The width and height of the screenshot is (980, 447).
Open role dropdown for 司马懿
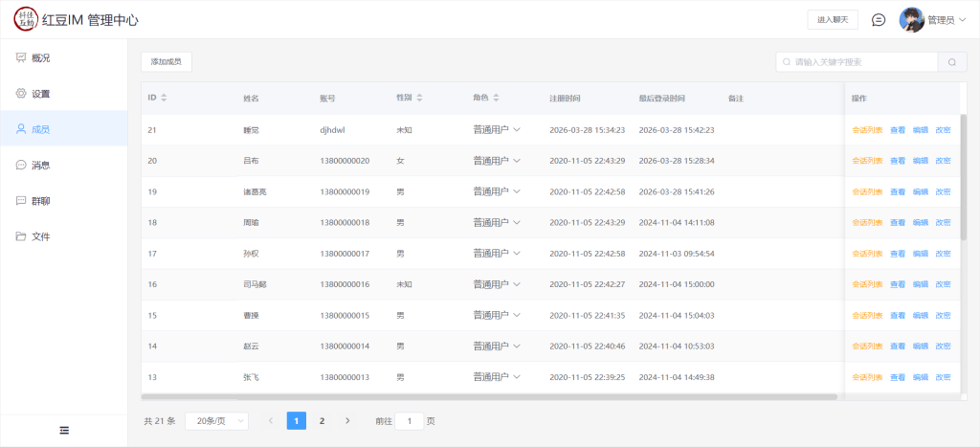pos(497,284)
